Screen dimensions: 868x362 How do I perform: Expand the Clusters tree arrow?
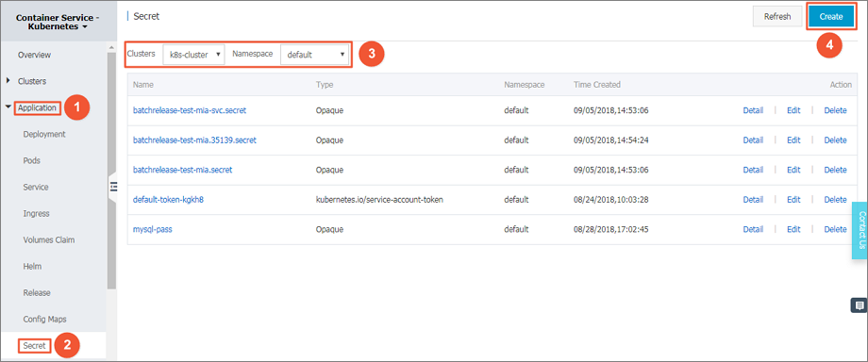point(8,81)
